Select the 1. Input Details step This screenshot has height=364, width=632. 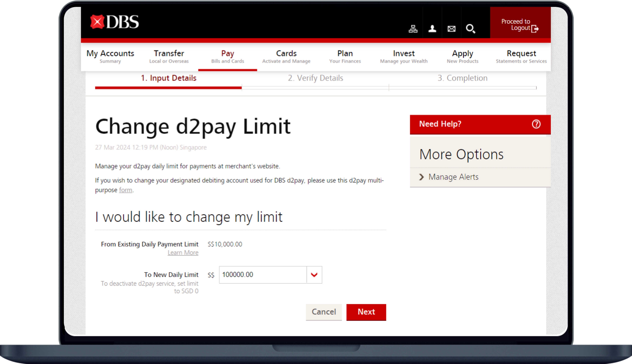pos(168,78)
